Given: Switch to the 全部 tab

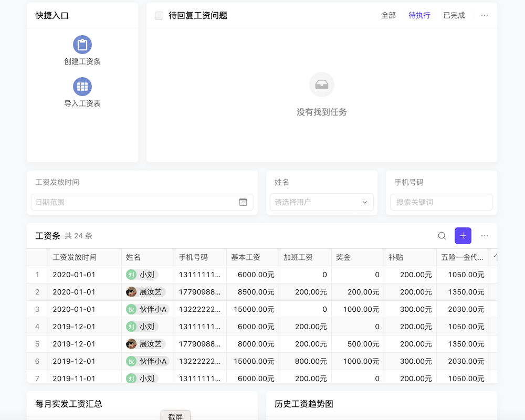Looking at the screenshot, I should tap(388, 15).
